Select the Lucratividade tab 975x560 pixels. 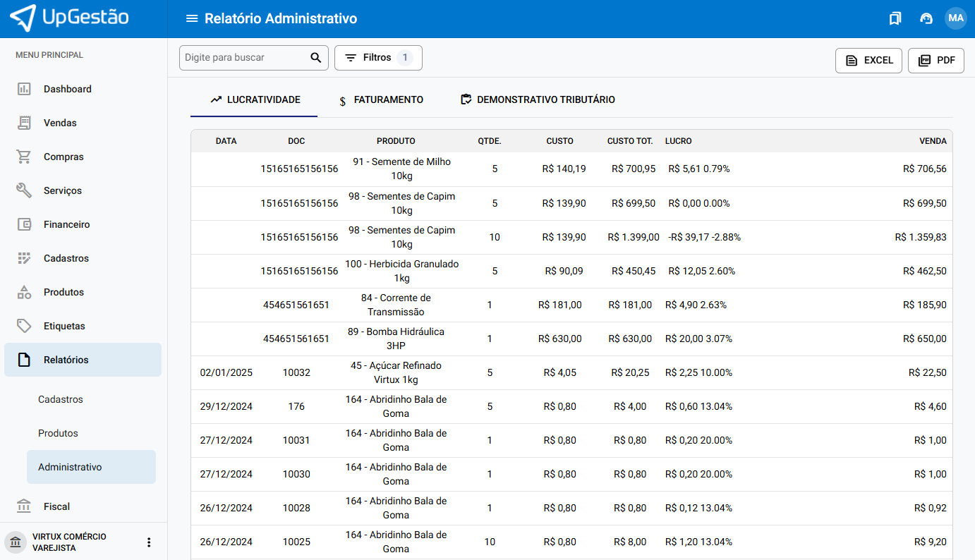(255, 100)
